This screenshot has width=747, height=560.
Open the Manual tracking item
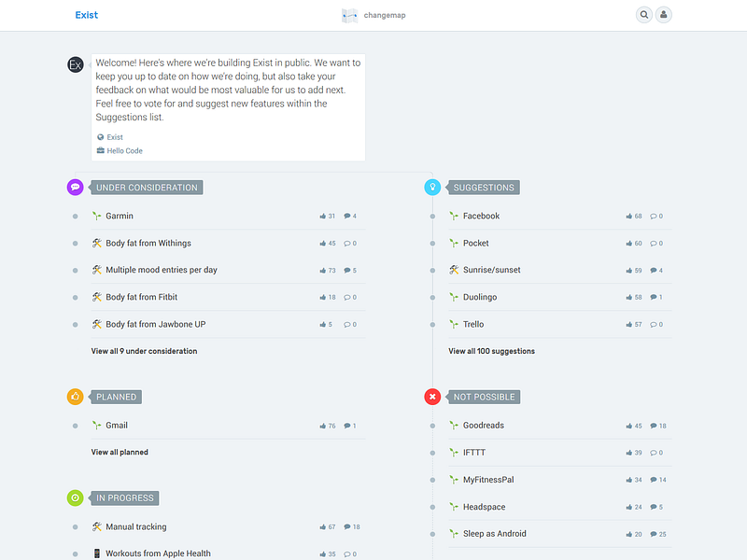coord(136,526)
